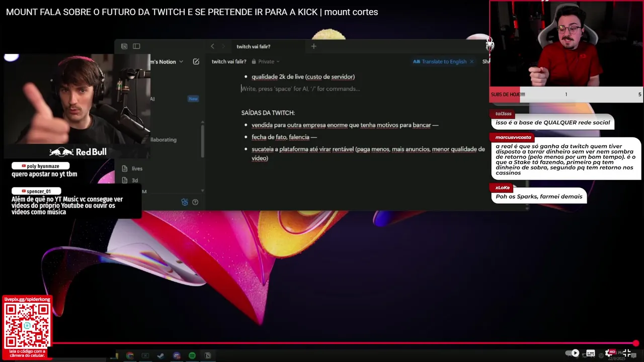Image resolution: width=644 pixels, height=362 pixels.
Task: Click xLoKe chat username
Action: 503,188
